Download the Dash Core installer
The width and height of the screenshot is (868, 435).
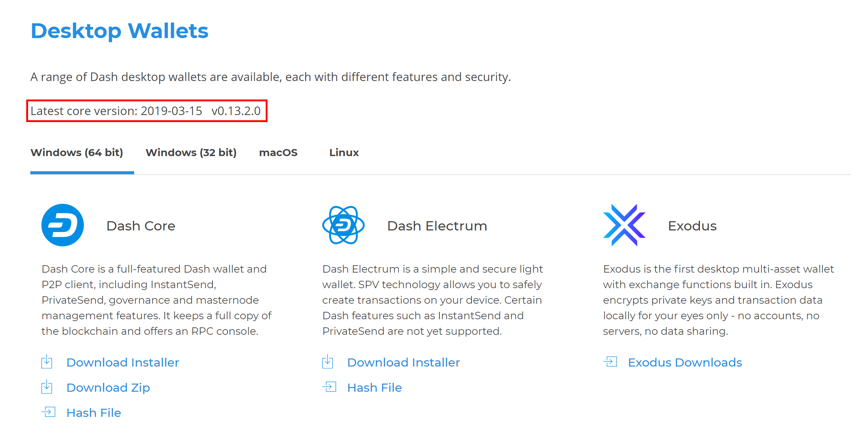pyautogui.click(x=123, y=362)
